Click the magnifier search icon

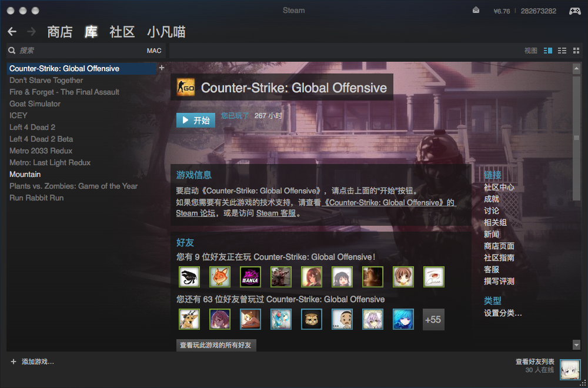12,51
